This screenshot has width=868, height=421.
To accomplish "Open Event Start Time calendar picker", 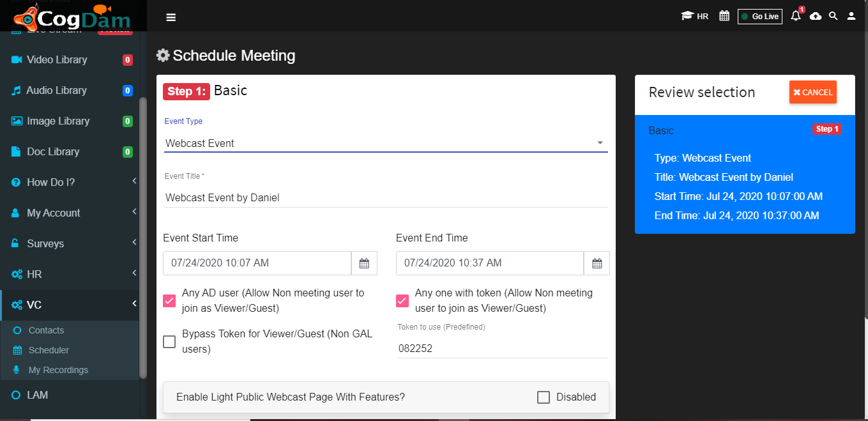I will pos(364,263).
